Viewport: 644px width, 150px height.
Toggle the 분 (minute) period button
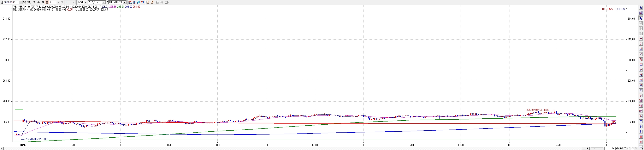click(x=47, y=2)
